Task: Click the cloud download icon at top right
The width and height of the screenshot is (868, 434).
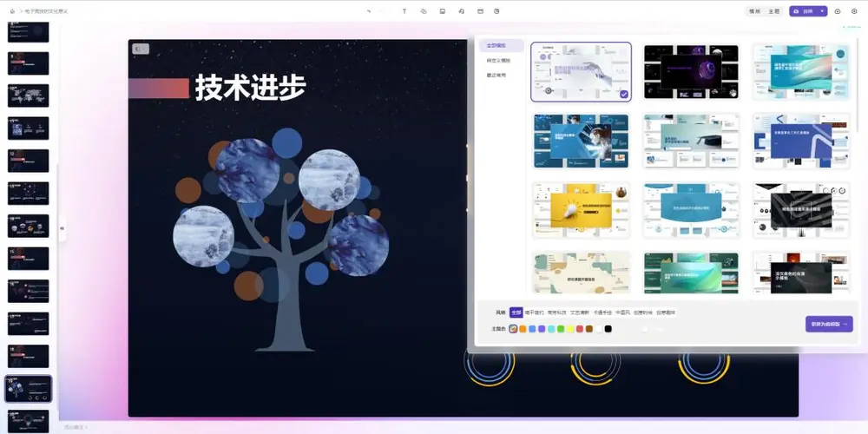Action: tap(838, 11)
